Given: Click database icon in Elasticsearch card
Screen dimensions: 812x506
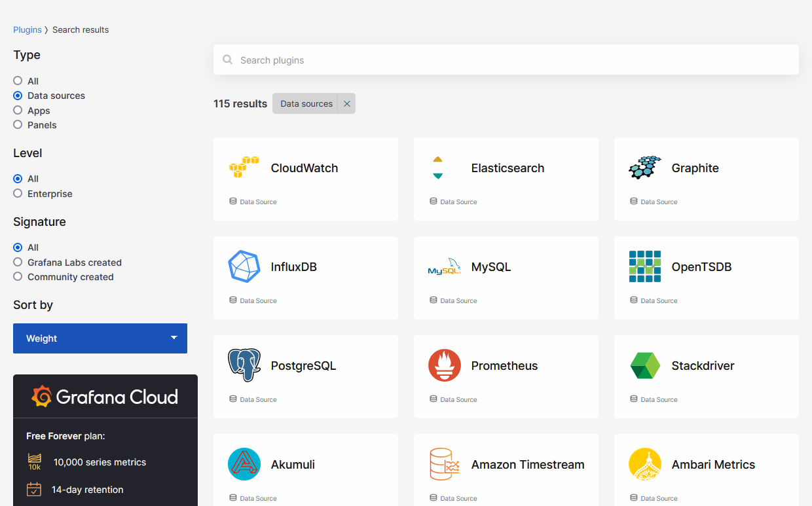Looking at the screenshot, I should coord(434,201).
